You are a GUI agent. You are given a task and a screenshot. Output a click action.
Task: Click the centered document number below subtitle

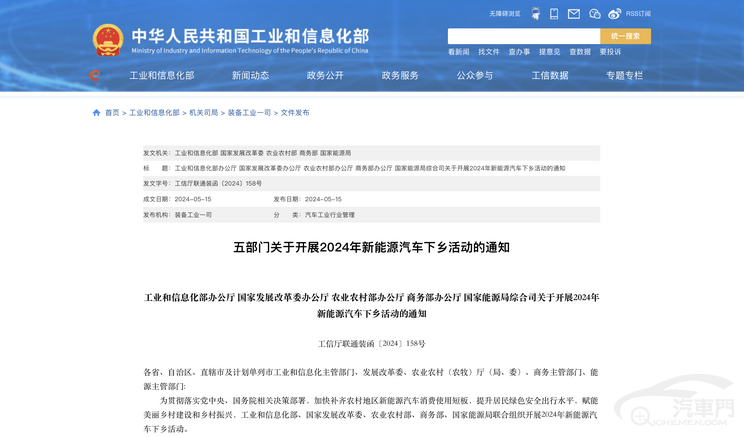[x=372, y=344]
